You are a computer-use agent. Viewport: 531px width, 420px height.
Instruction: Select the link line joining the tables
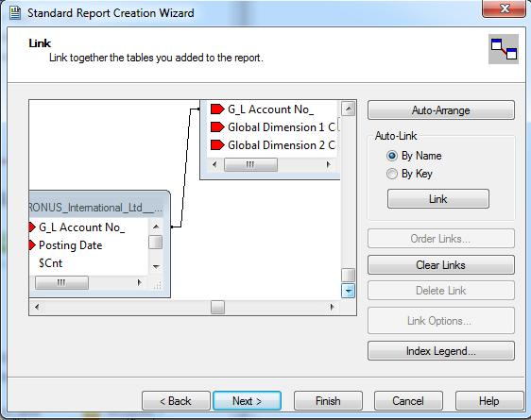[185, 168]
